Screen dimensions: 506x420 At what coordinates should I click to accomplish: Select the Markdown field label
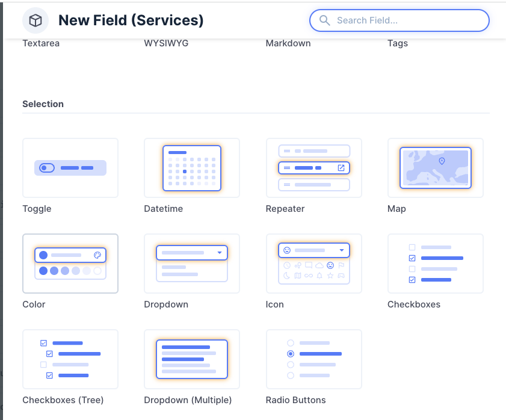coord(288,43)
